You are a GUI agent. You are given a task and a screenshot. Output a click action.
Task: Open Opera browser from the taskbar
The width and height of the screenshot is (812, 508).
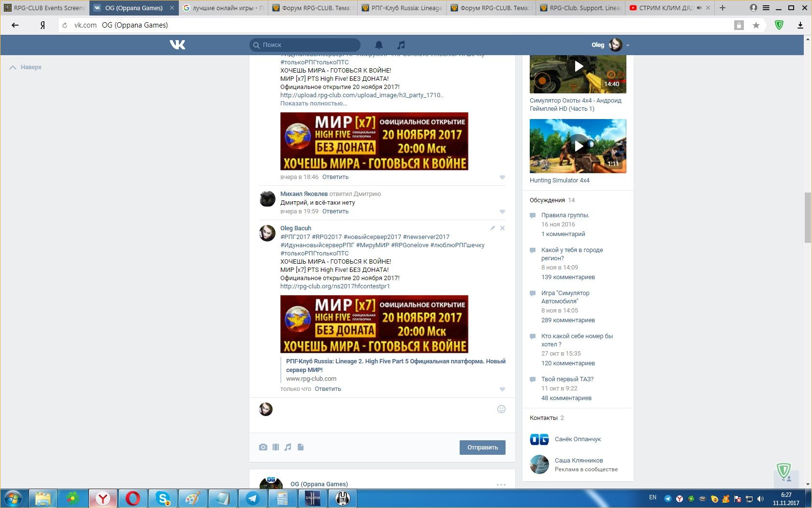[132, 498]
